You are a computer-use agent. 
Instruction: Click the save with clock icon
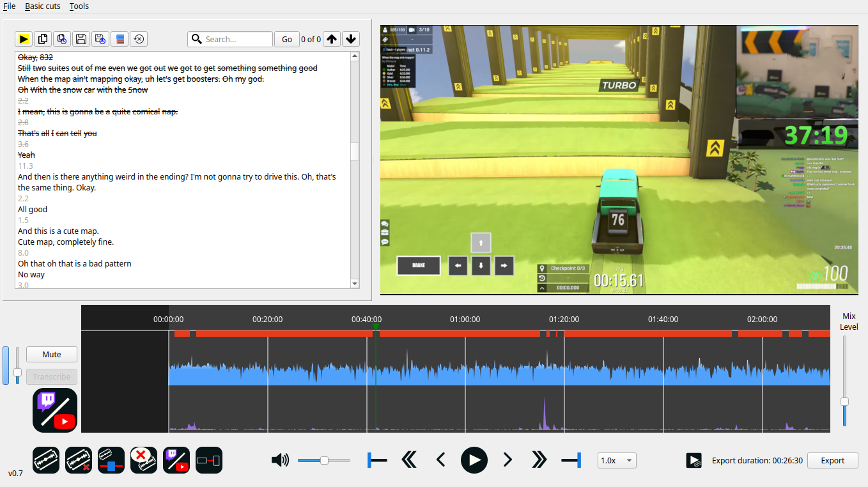click(100, 39)
